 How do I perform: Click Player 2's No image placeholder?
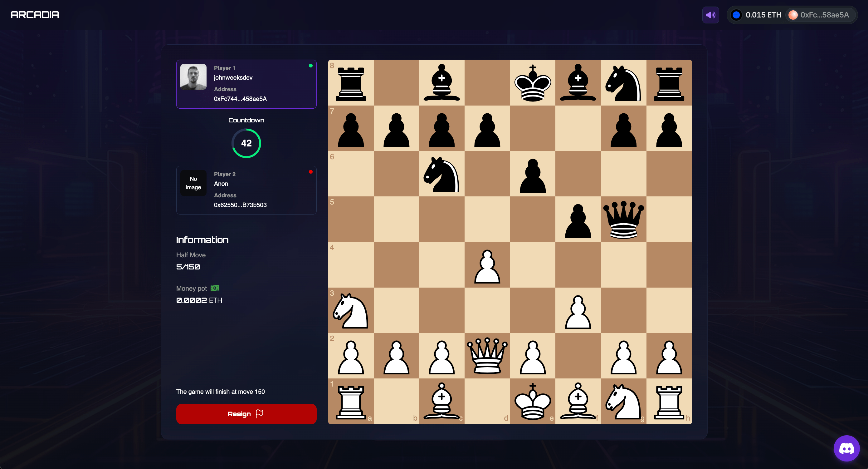click(x=193, y=183)
